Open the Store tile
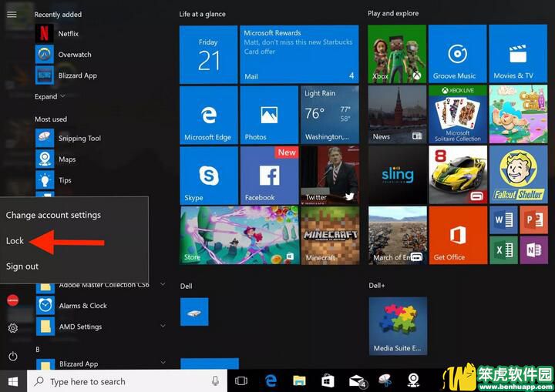555x392 pixels. point(240,235)
